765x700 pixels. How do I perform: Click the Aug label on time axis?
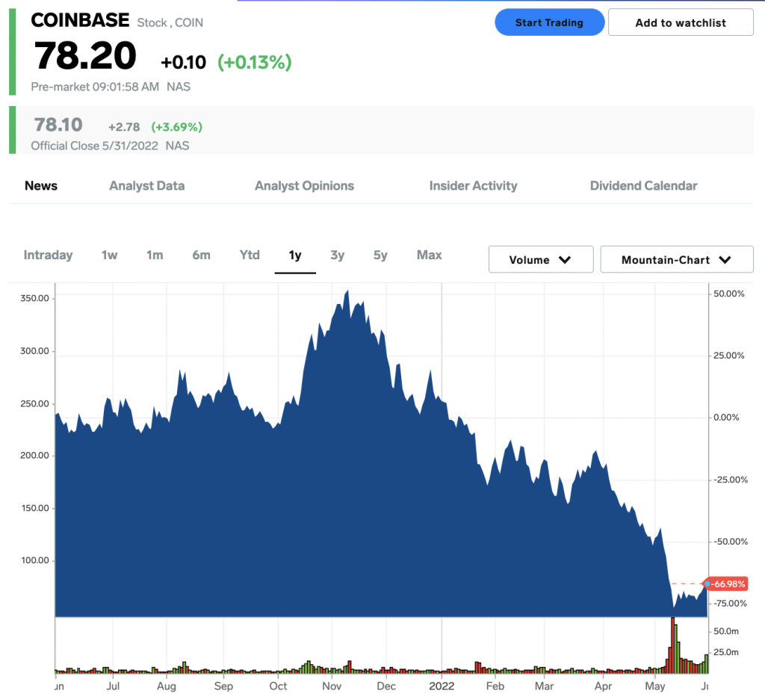pyautogui.click(x=167, y=687)
